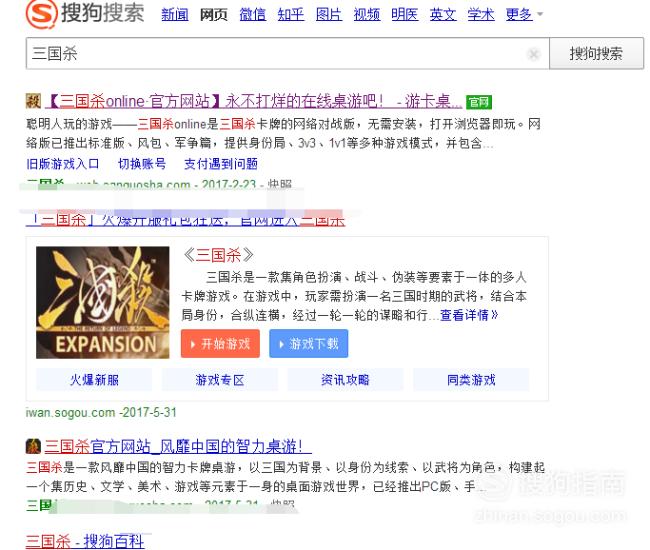Click the blue 游戏下载 button
Image resolution: width=650 pixels, height=550 pixels.
pyautogui.click(x=309, y=344)
